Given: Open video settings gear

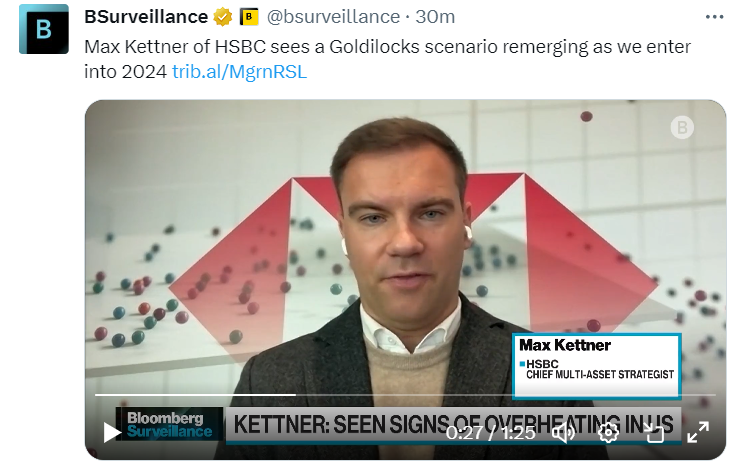Looking at the screenshot, I should (x=608, y=432).
